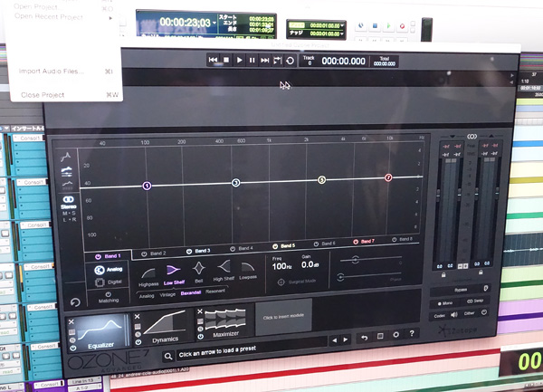This screenshot has height=392, width=543.
Task: Click the Swap channels button
Action: [475, 301]
